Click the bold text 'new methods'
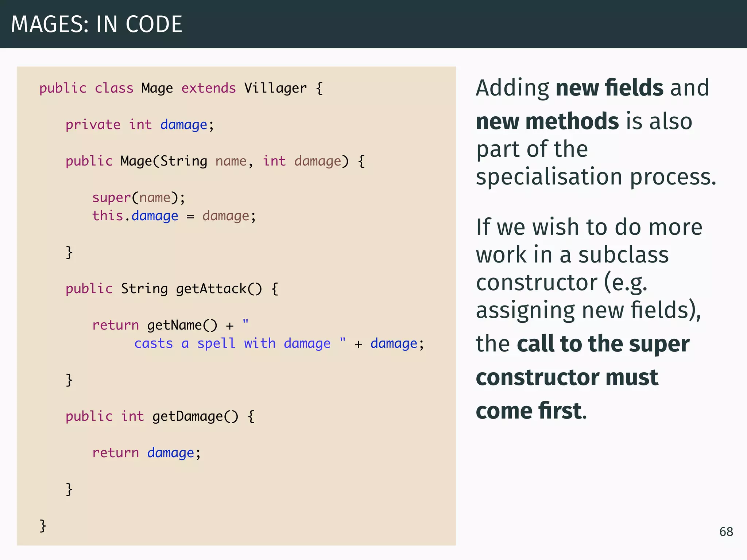 click(547, 121)
